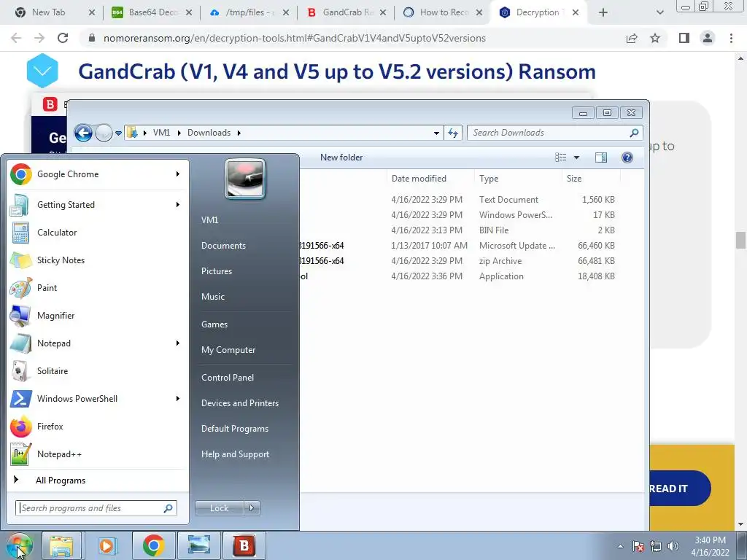The height and width of the screenshot is (560, 747).
Task: Click the Lock button
Action: 219,508
